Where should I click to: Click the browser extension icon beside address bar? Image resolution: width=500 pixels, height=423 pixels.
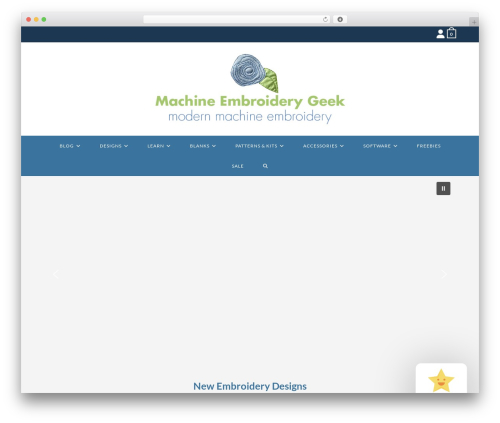(340, 19)
